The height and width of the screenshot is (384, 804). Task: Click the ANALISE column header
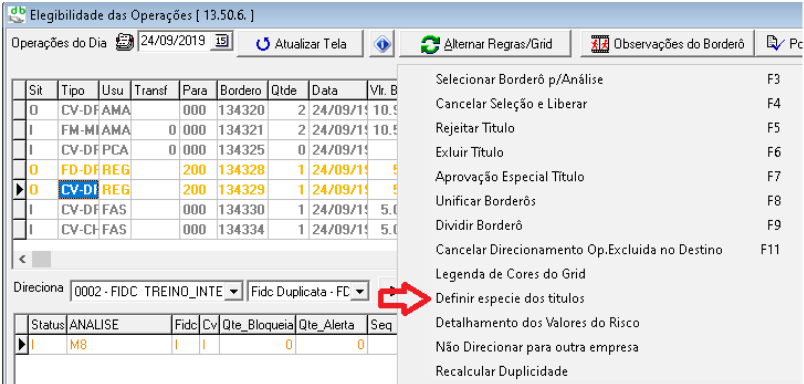(x=119, y=325)
